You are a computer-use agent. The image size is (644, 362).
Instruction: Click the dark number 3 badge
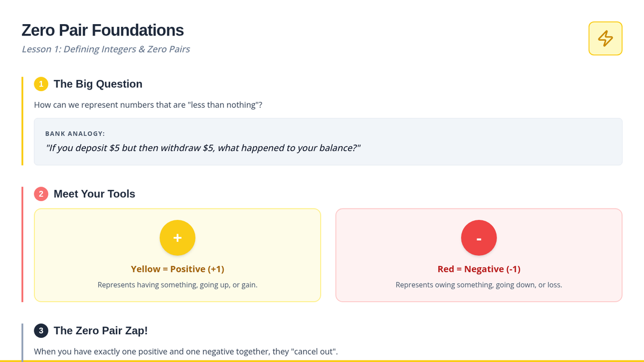pyautogui.click(x=41, y=331)
